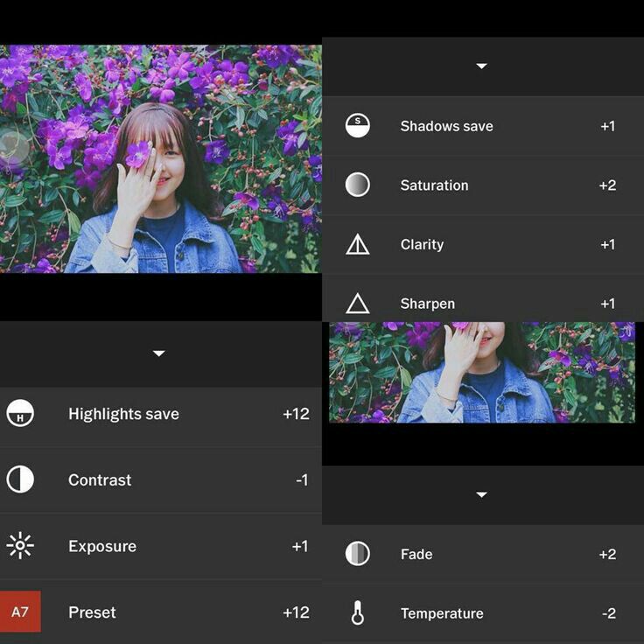Tap the Fade striped circle icon
This screenshot has width=644, height=644.
[x=358, y=554]
